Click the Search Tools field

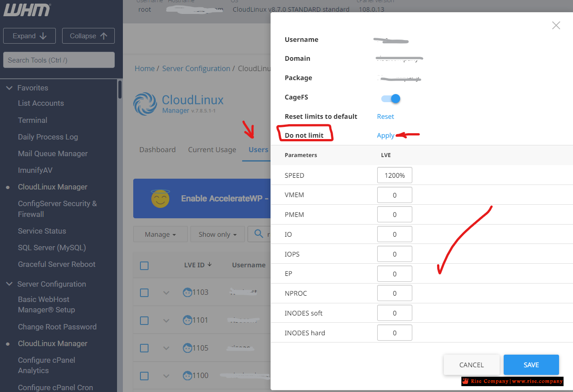coord(59,60)
